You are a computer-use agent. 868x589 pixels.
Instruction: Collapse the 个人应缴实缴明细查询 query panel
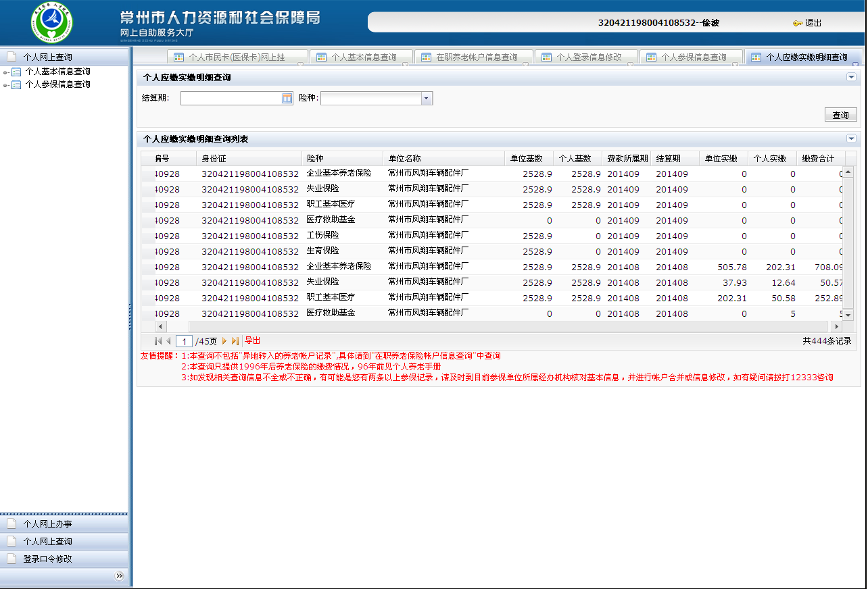(x=851, y=77)
